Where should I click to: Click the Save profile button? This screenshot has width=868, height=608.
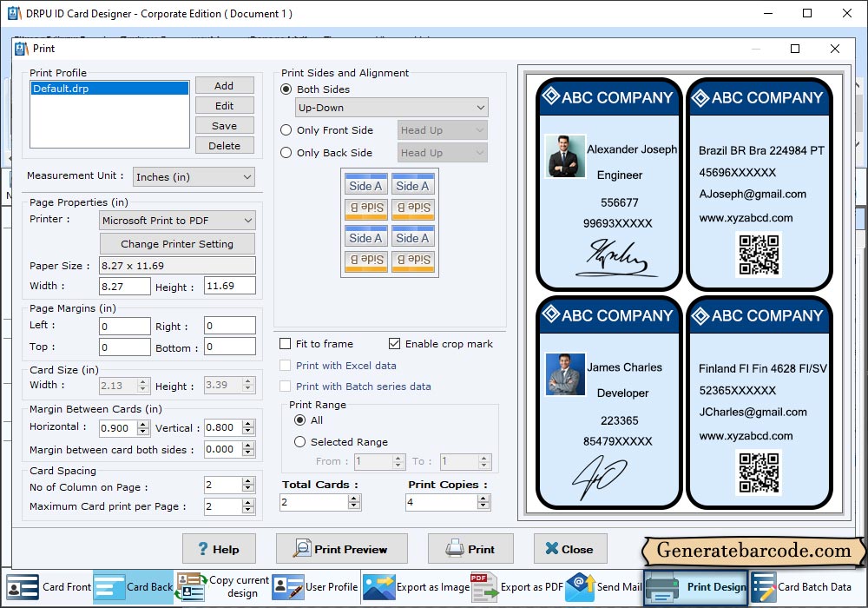pyautogui.click(x=224, y=126)
